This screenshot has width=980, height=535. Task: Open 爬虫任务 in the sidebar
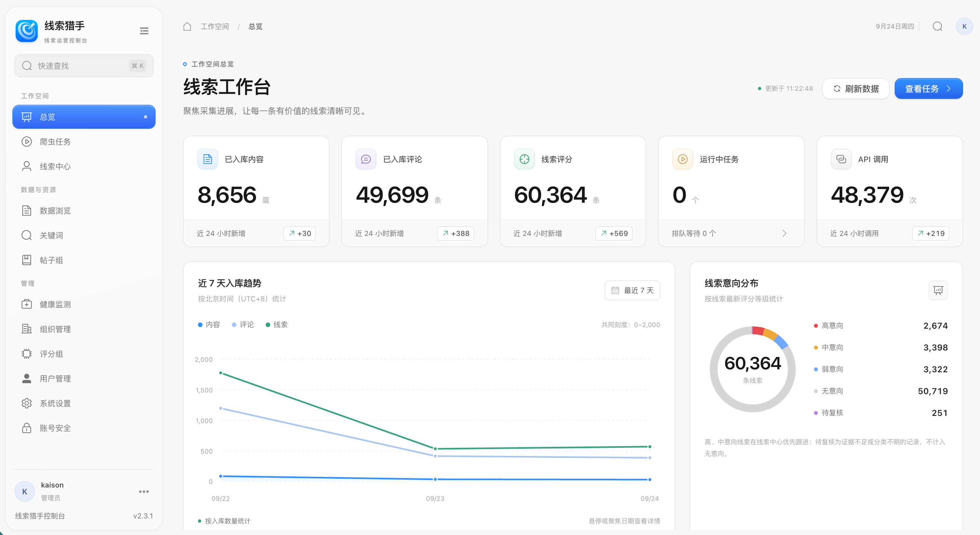(84, 142)
